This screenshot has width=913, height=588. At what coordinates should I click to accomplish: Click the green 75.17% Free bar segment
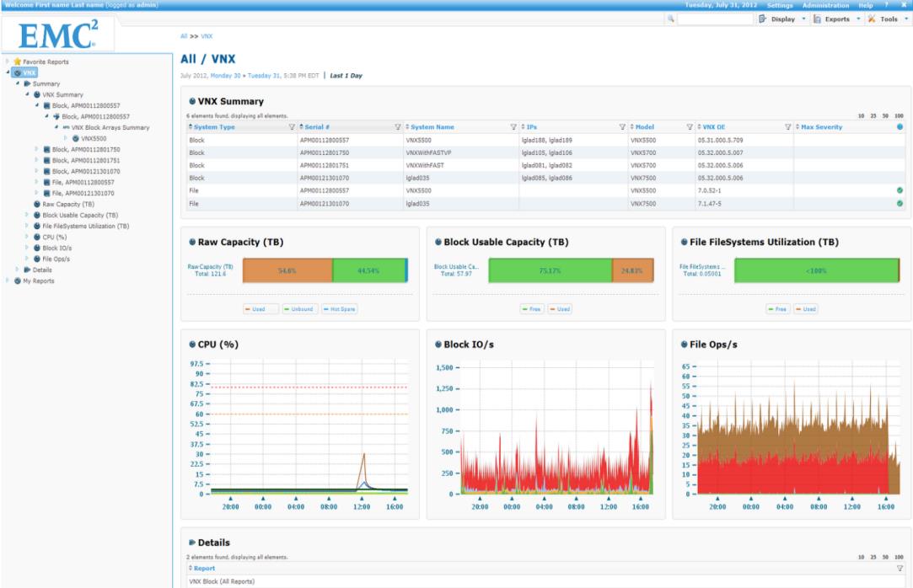click(x=550, y=270)
